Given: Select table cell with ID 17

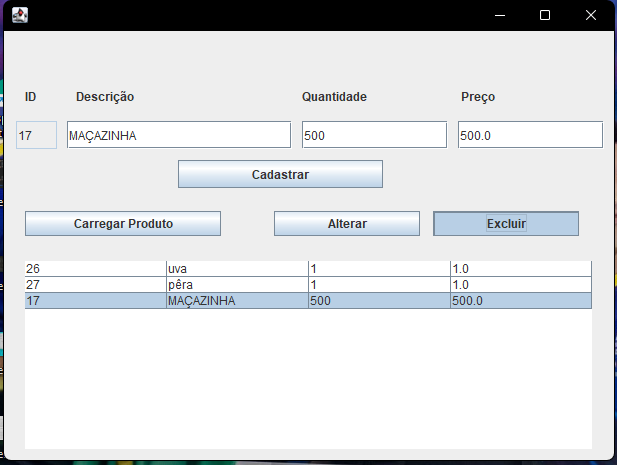Looking at the screenshot, I should (96, 301).
